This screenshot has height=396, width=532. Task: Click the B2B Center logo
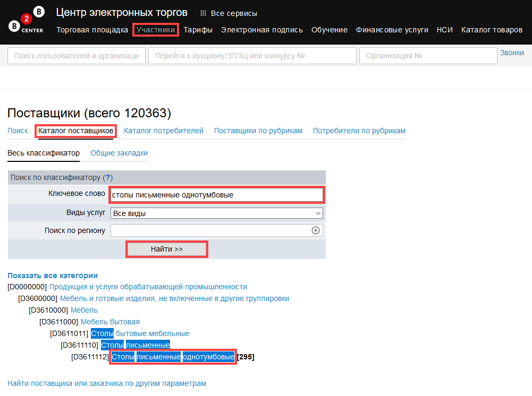[x=27, y=21]
